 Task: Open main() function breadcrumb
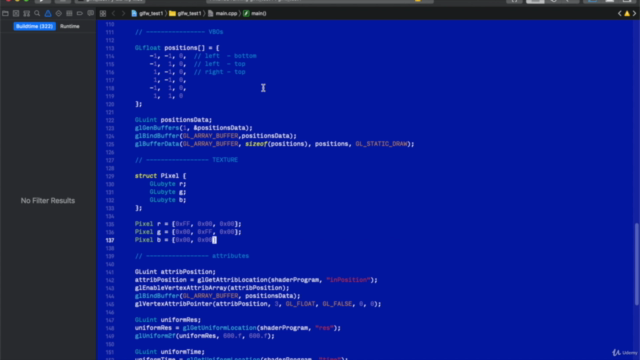coord(255,13)
